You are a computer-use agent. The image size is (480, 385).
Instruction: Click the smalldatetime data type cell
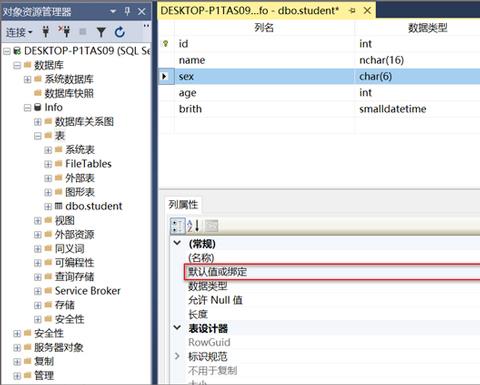[417, 109]
